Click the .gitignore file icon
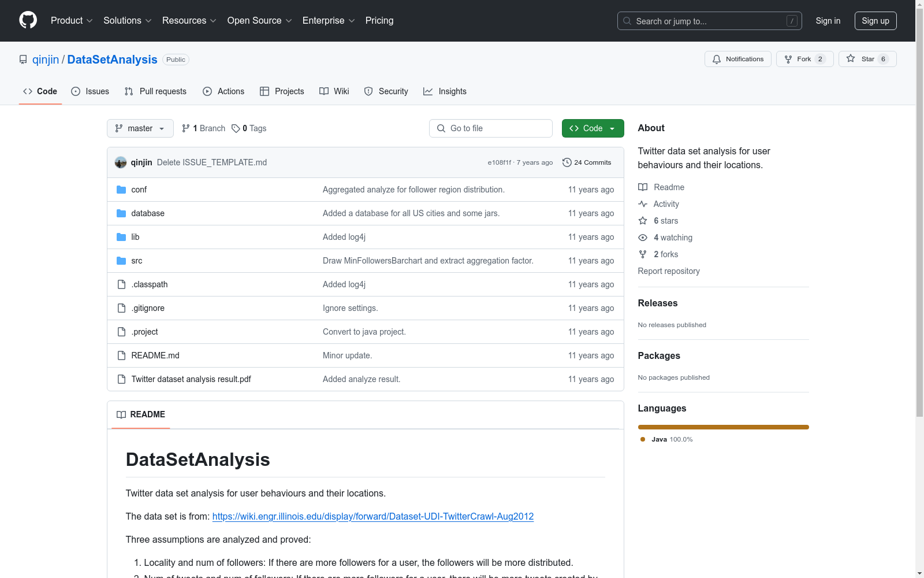 click(121, 308)
